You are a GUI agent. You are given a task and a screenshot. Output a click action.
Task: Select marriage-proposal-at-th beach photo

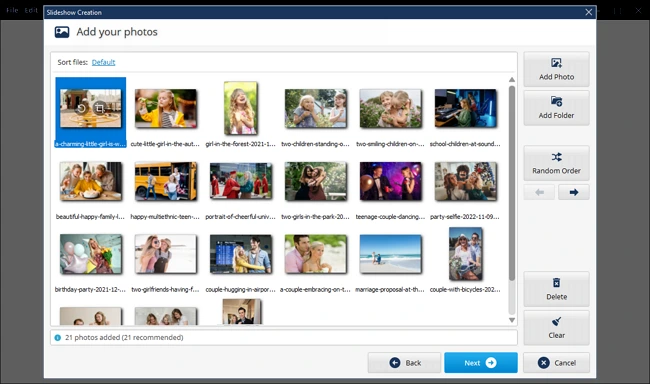pyautogui.click(x=390, y=254)
